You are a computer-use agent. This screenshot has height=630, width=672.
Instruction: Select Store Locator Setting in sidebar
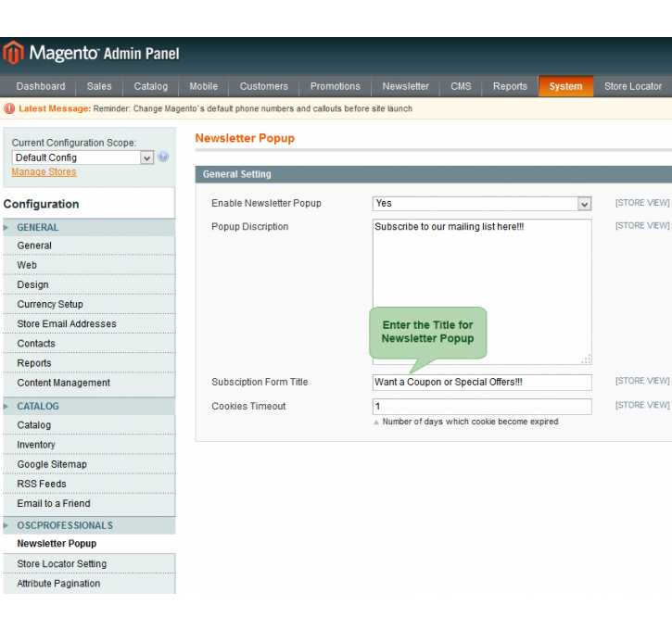[x=89, y=564]
